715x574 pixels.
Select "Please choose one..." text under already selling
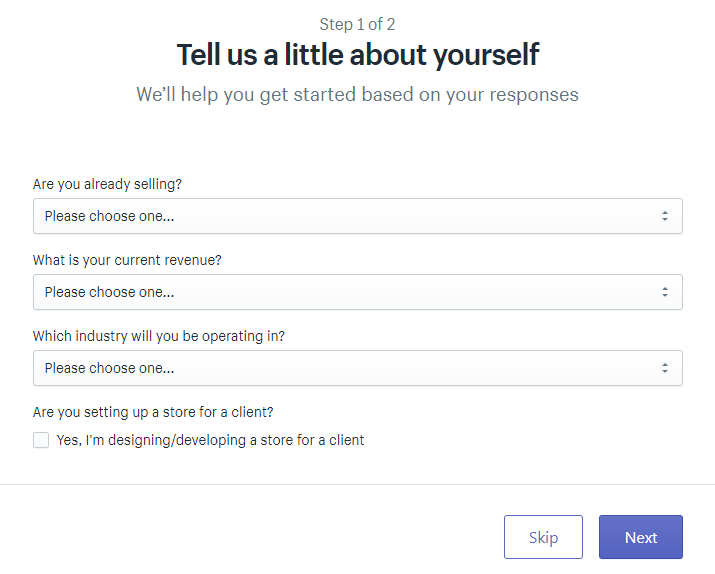click(109, 216)
